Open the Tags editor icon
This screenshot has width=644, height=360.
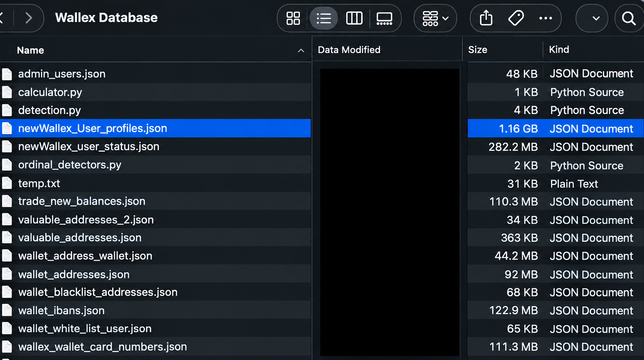point(516,18)
